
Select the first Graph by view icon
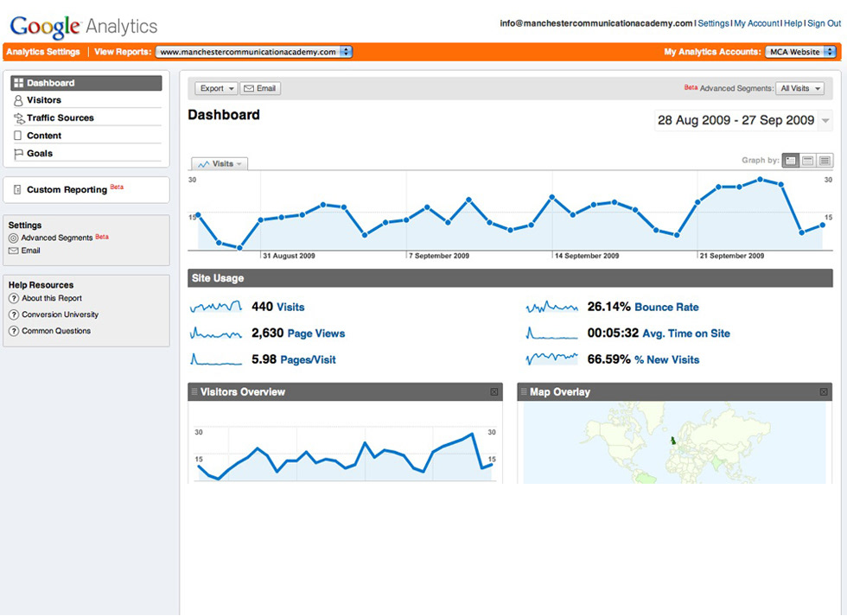pyautogui.click(x=791, y=161)
